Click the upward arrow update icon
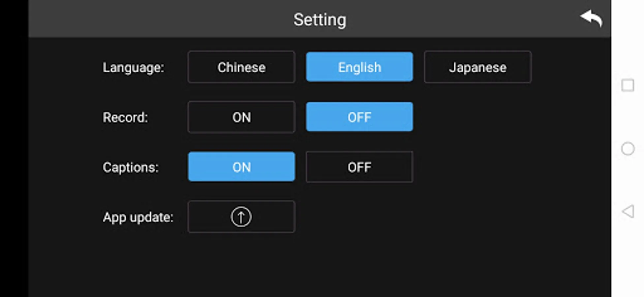 [241, 217]
